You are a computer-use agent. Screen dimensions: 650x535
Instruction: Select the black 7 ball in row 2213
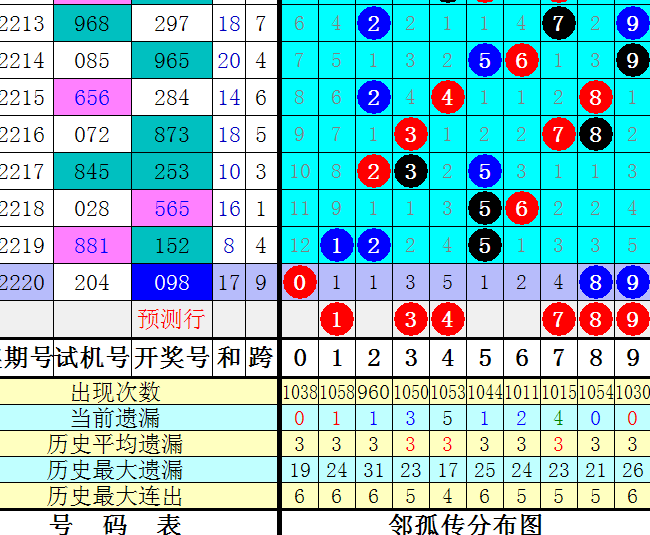point(558,23)
